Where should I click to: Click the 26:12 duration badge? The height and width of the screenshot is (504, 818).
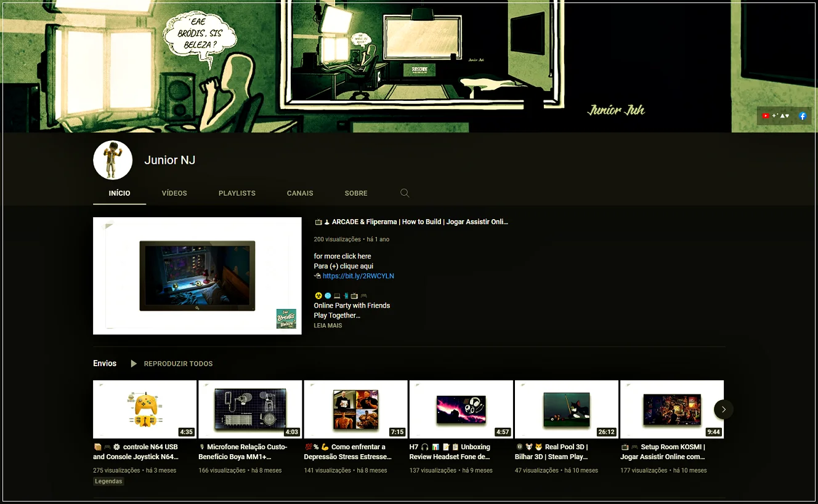click(607, 432)
